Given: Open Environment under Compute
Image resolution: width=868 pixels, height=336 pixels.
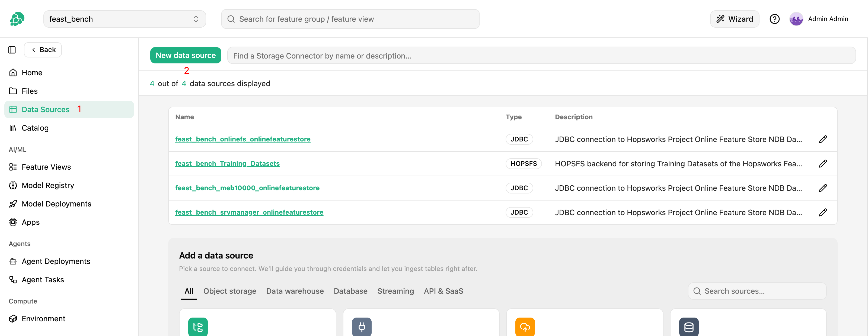Looking at the screenshot, I should coord(69,318).
